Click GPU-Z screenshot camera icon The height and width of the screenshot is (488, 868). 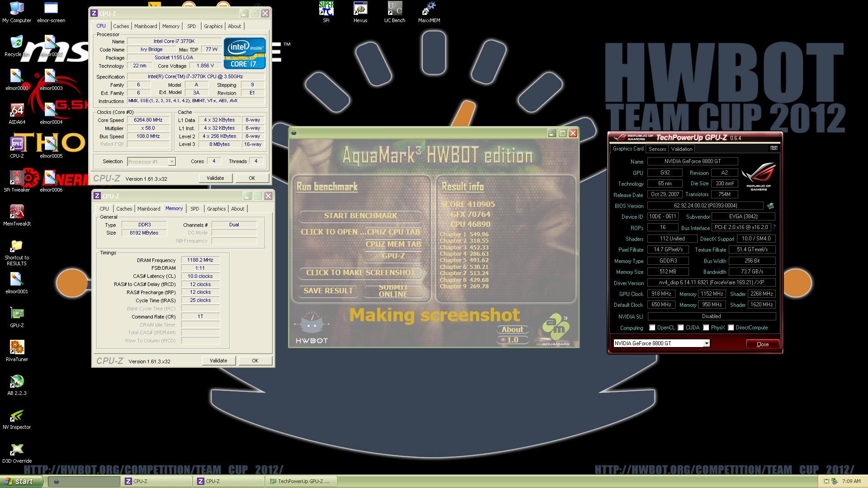(774, 148)
